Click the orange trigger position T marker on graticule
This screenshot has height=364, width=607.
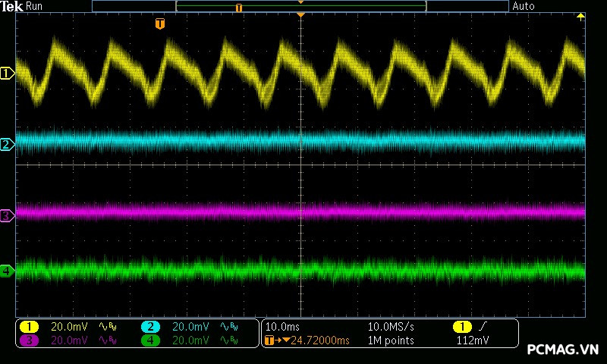(x=159, y=24)
